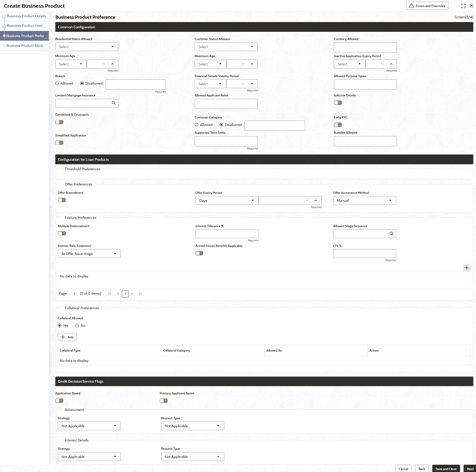Go to the first page of the feature table
Viewport: 476px width, 472px height.
click(110, 294)
